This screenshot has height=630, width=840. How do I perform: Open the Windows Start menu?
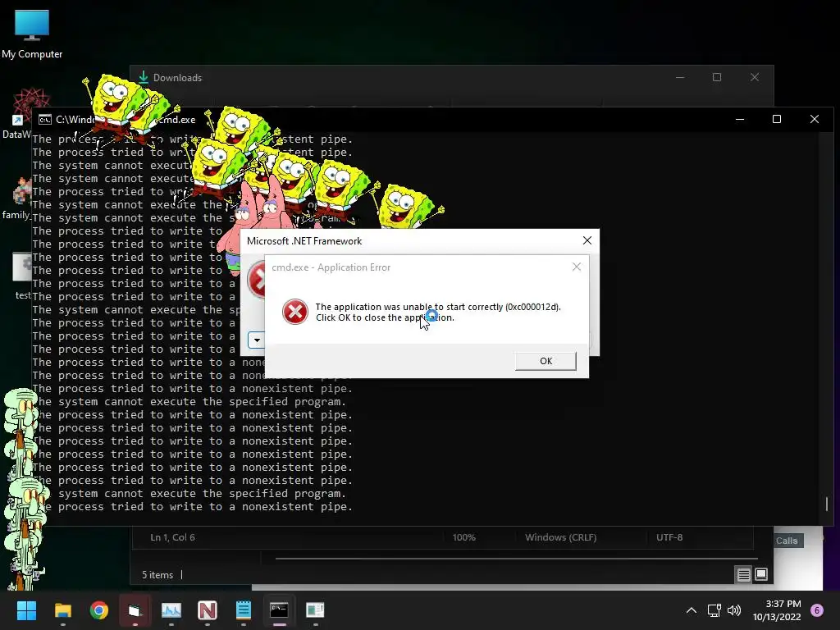tap(26, 610)
